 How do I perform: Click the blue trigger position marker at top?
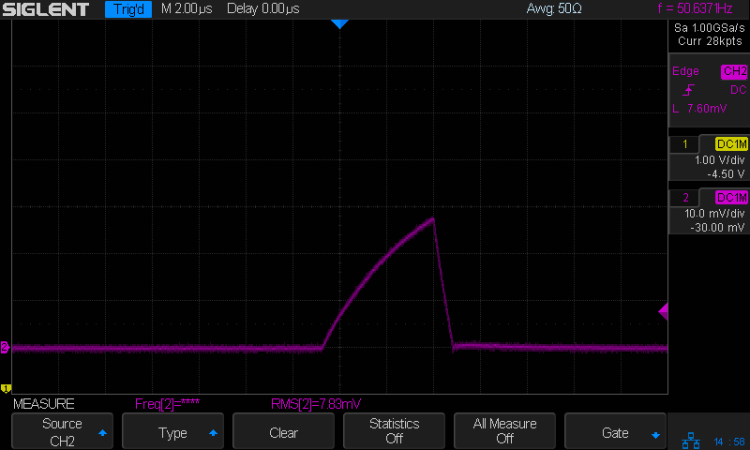click(x=339, y=23)
